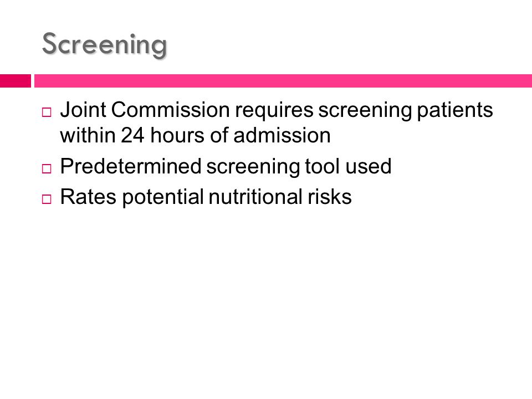532x399 pixels.
Task: Click the hollow square bullet before Joint Commission
Action: 47,112
